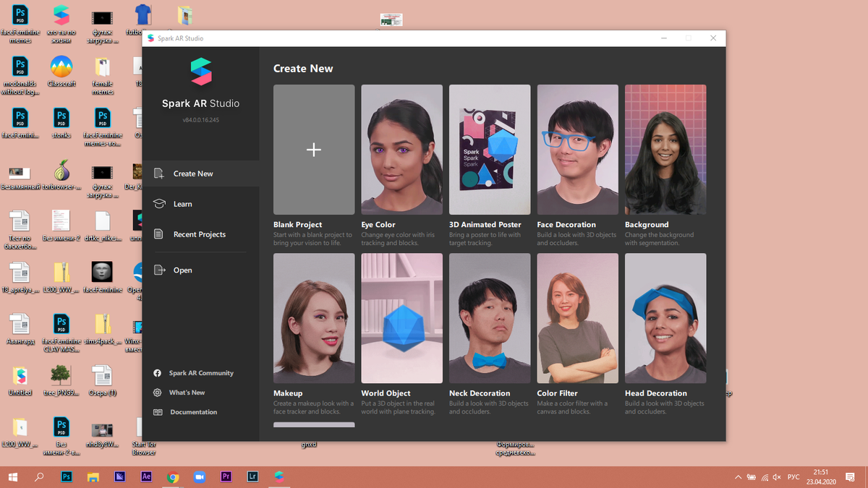Image resolution: width=868 pixels, height=488 pixels.
Task: Open the Background segmentation template
Action: pyautogui.click(x=665, y=150)
